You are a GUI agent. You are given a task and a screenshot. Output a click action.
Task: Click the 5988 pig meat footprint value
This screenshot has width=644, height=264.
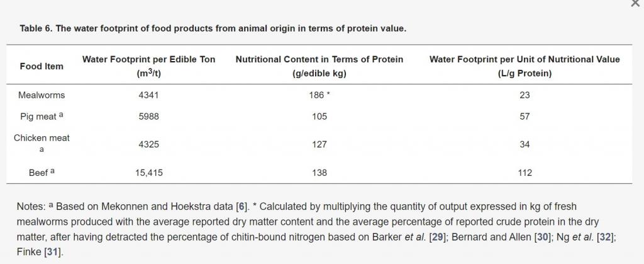click(148, 117)
